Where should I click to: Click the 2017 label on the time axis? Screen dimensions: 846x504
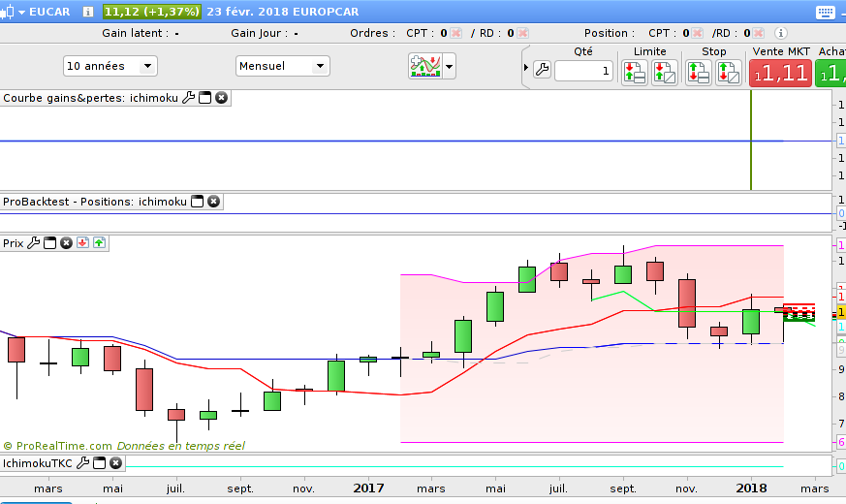click(x=368, y=488)
